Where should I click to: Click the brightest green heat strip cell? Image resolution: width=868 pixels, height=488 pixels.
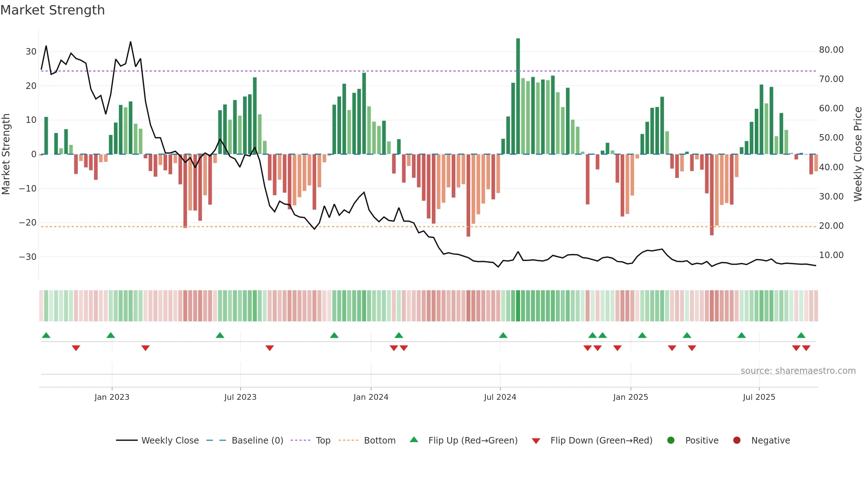point(518,306)
